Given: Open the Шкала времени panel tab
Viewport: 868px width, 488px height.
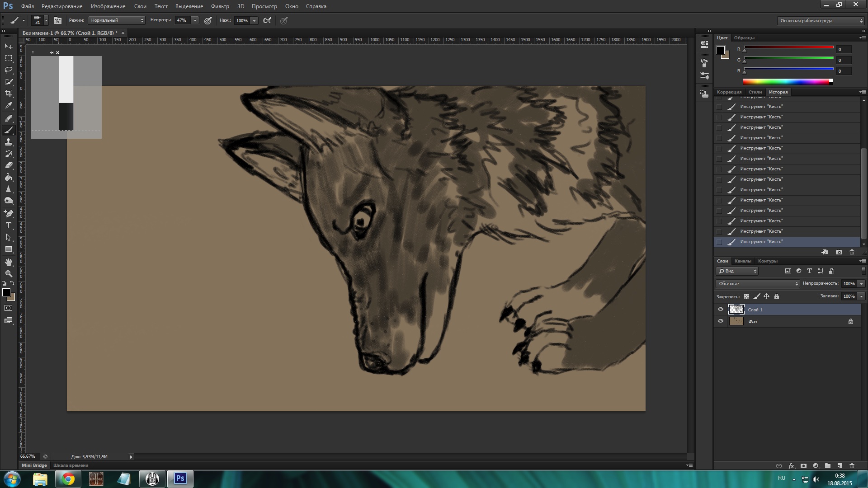Looking at the screenshot, I should click(71, 465).
